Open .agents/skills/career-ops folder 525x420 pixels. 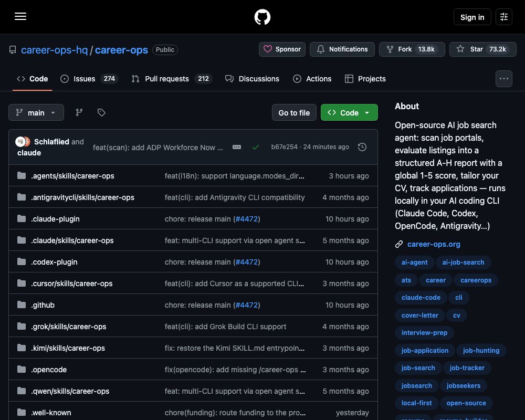pos(72,176)
